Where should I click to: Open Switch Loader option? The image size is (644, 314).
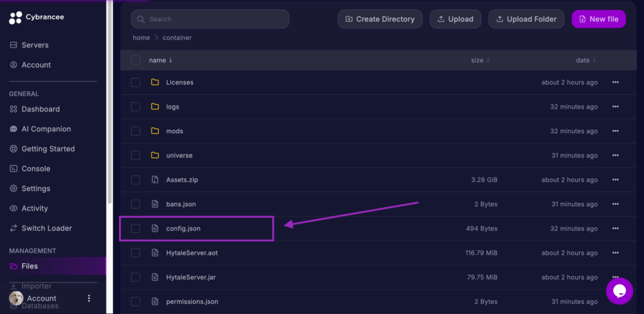click(x=41, y=229)
